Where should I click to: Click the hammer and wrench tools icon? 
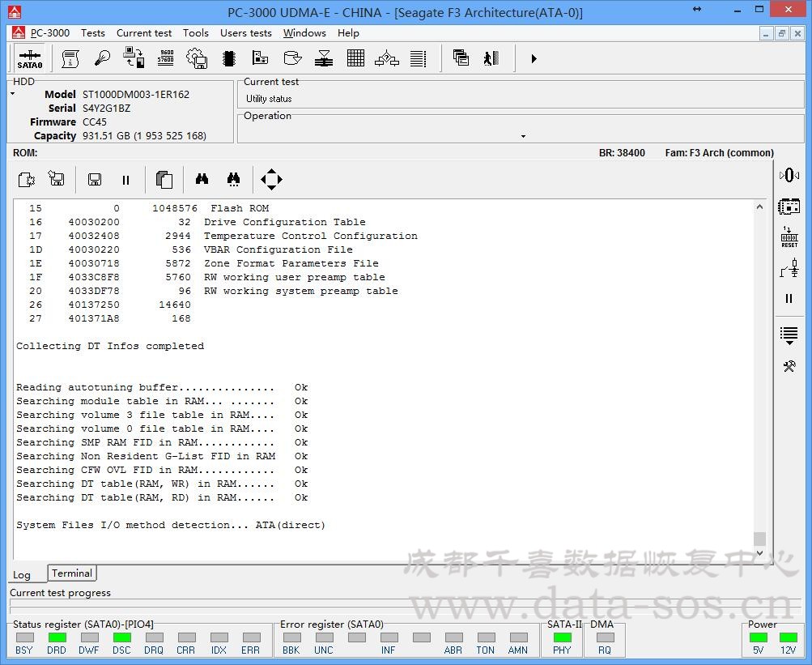pyautogui.click(x=789, y=366)
